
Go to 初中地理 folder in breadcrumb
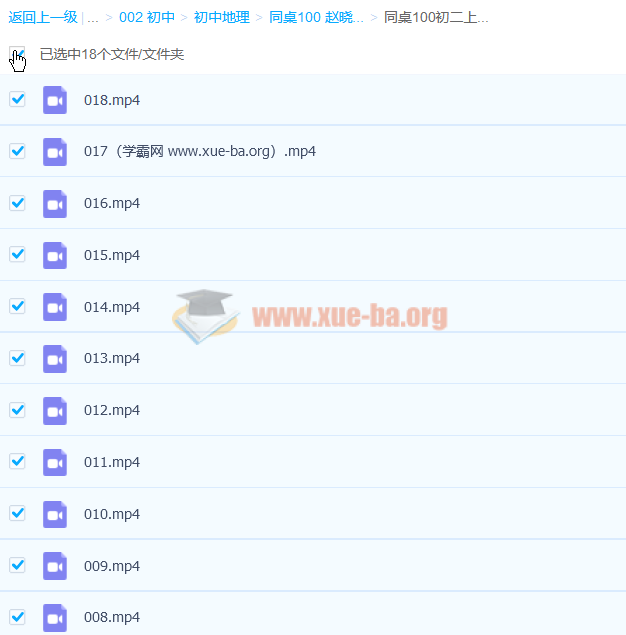coord(222,17)
